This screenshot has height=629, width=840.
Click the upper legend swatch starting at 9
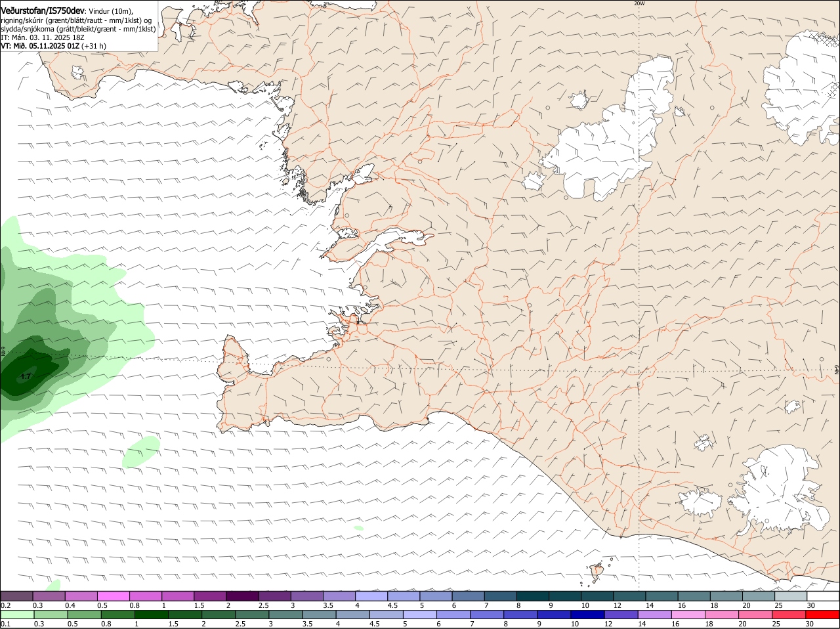pyautogui.click(x=564, y=596)
